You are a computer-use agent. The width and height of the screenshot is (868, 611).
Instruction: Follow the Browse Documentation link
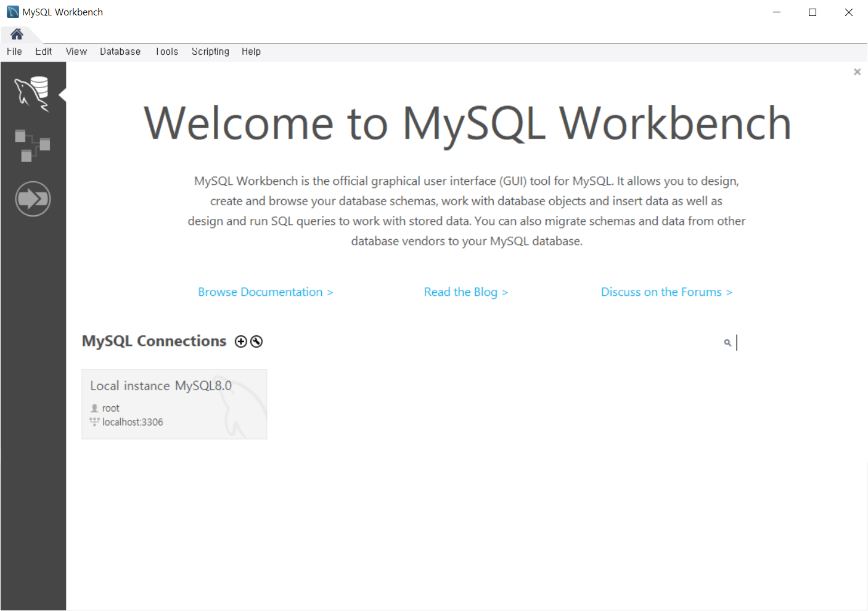click(266, 292)
